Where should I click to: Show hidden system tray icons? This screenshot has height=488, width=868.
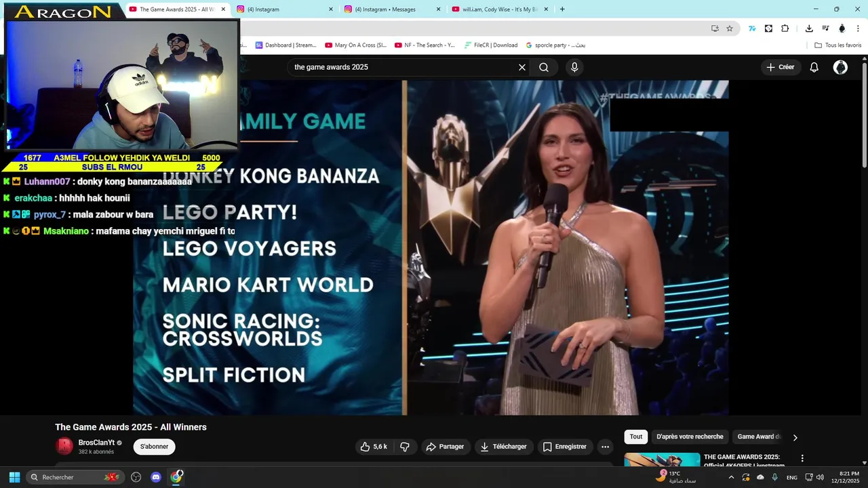[731, 477]
